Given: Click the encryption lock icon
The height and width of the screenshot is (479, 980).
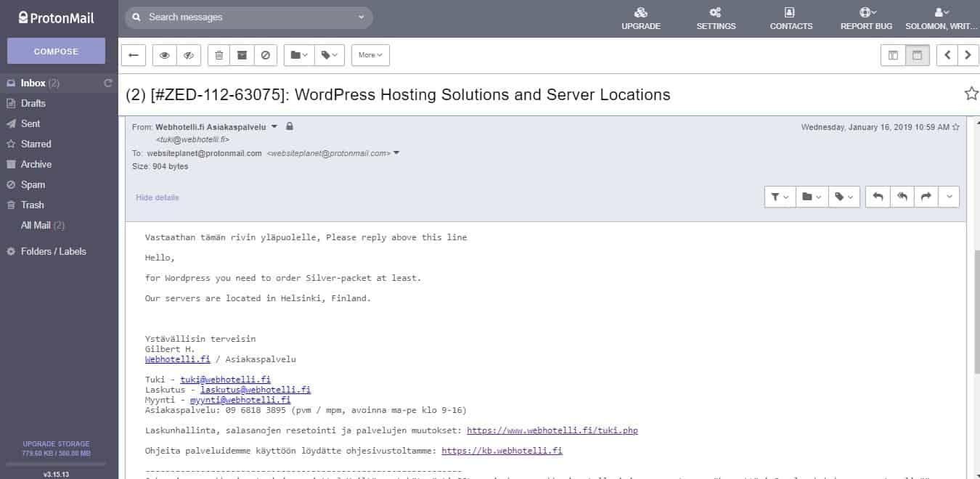Looking at the screenshot, I should [290, 126].
